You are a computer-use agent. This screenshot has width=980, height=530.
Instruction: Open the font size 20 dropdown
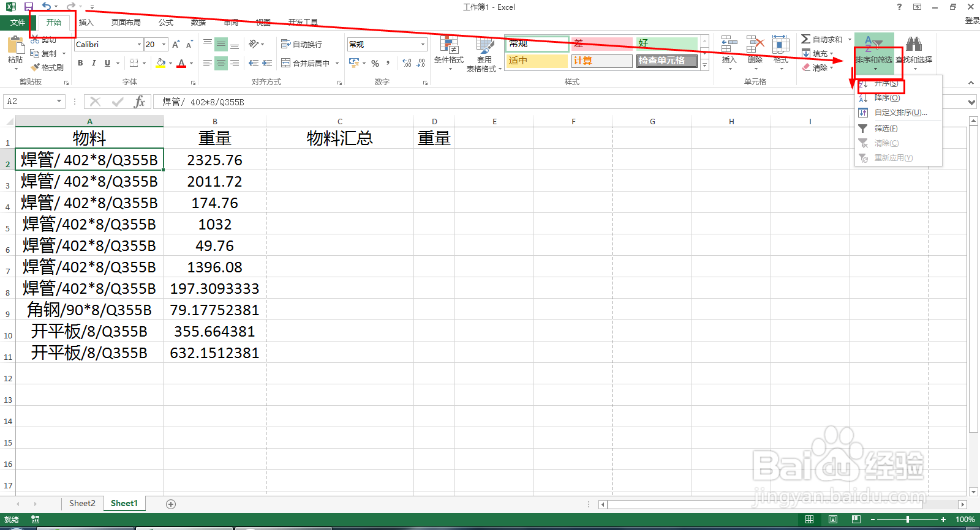tap(164, 44)
